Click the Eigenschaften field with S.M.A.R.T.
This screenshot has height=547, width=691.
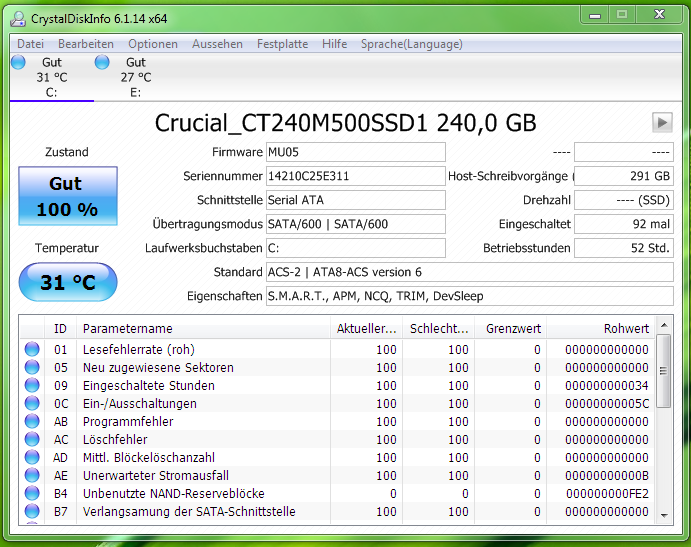pos(470,296)
